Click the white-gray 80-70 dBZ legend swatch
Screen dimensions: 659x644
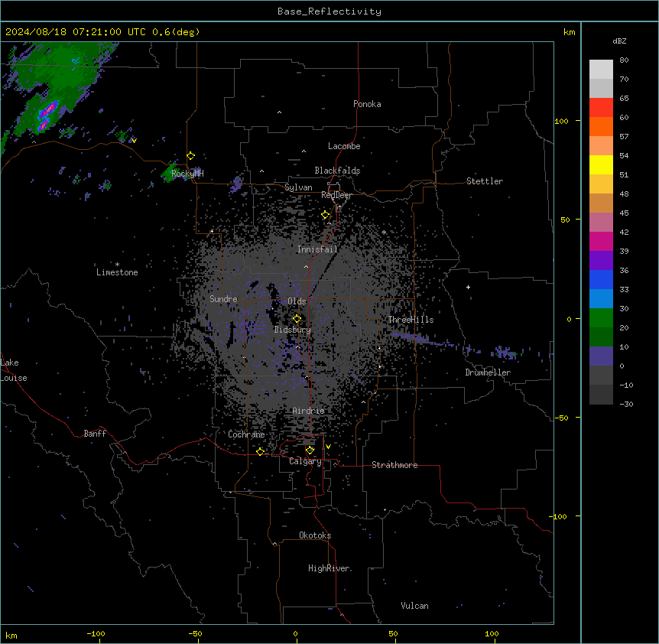tap(601, 70)
